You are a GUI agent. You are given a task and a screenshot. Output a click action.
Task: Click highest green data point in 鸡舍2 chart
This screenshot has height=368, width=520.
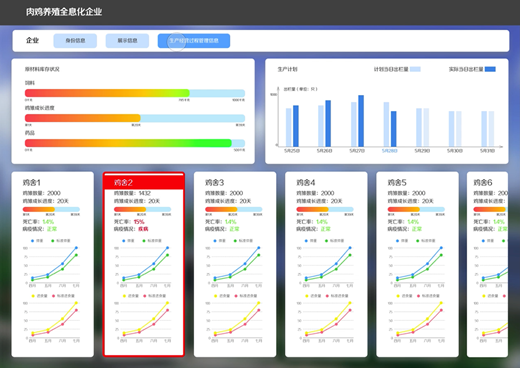pos(167,255)
